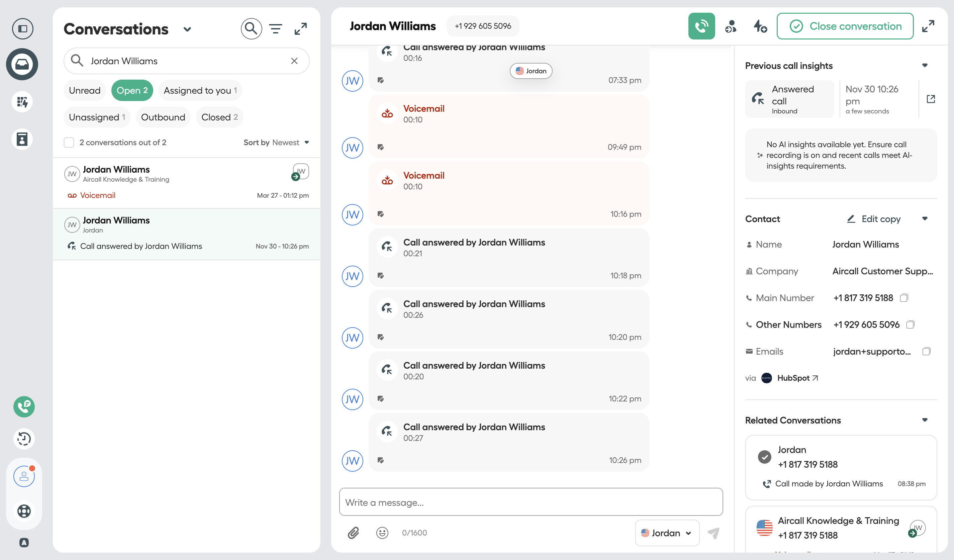Copy the email address
Screen dimensions: 954x560
coord(926,352)
